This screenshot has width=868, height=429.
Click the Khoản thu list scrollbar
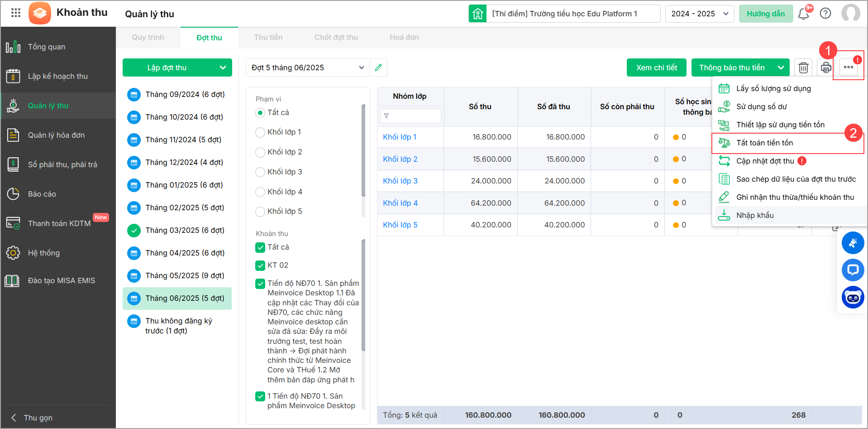pos(363,294)
